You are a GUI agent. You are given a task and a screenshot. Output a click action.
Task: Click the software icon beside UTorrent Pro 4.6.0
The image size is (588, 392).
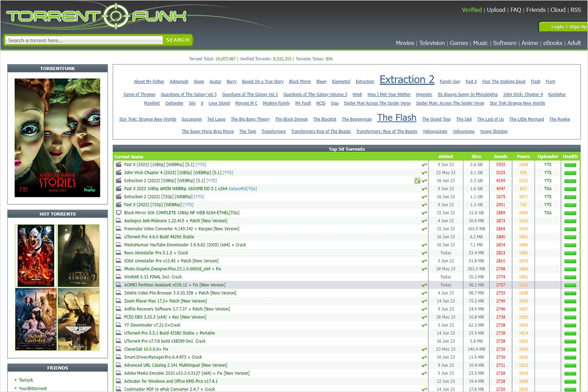point(118,237)
